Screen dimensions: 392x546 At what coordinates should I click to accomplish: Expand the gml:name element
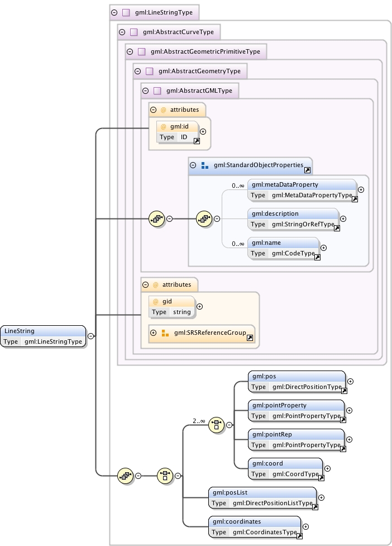323,248
